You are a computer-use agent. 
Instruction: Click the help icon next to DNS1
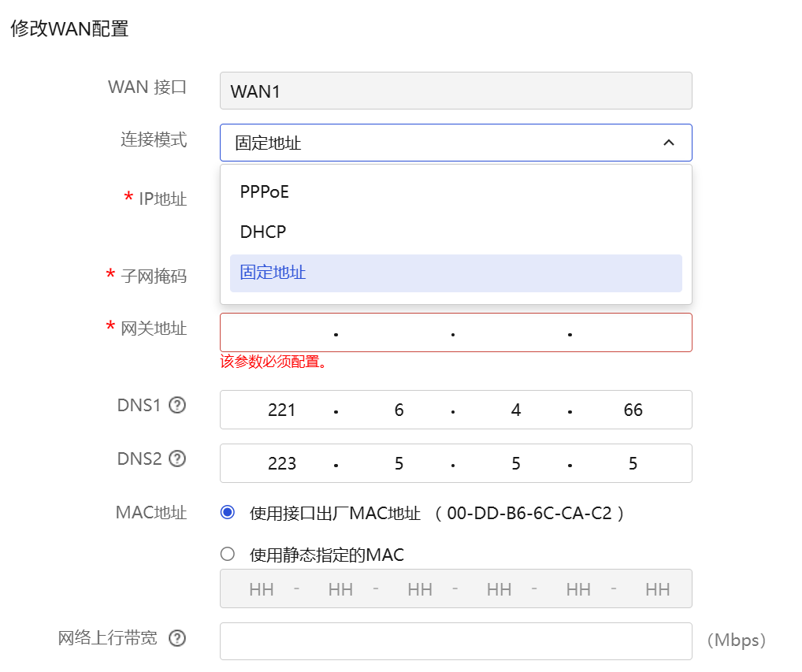pyautogui.click(x=177, y=406)
